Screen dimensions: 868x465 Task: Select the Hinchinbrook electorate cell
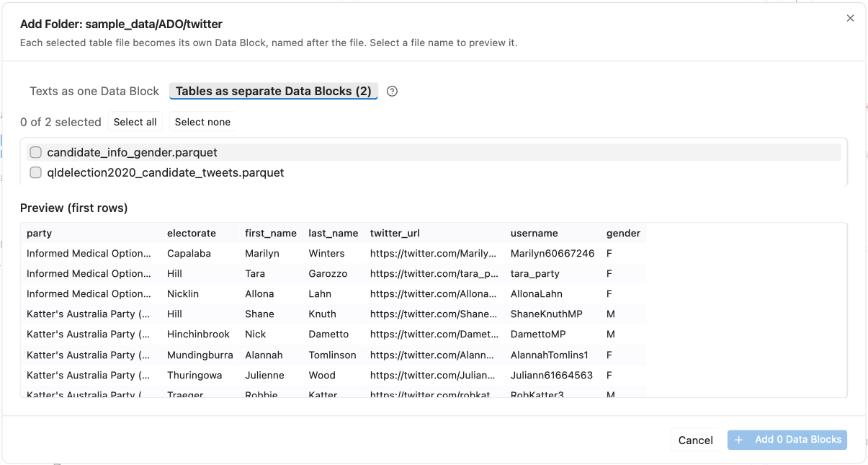(200, 335)
